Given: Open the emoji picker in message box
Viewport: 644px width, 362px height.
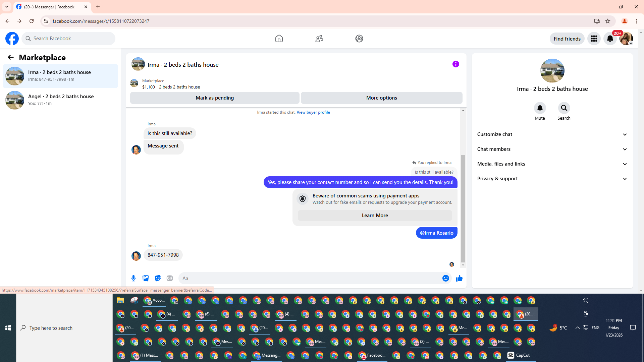Looking at the screenshot, I should (445, 278).
